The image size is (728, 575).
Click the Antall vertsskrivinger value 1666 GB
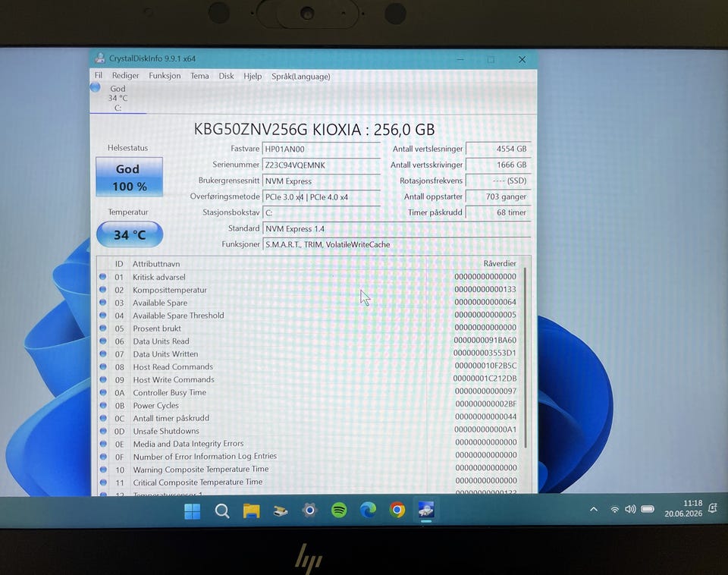coord(497,165)
